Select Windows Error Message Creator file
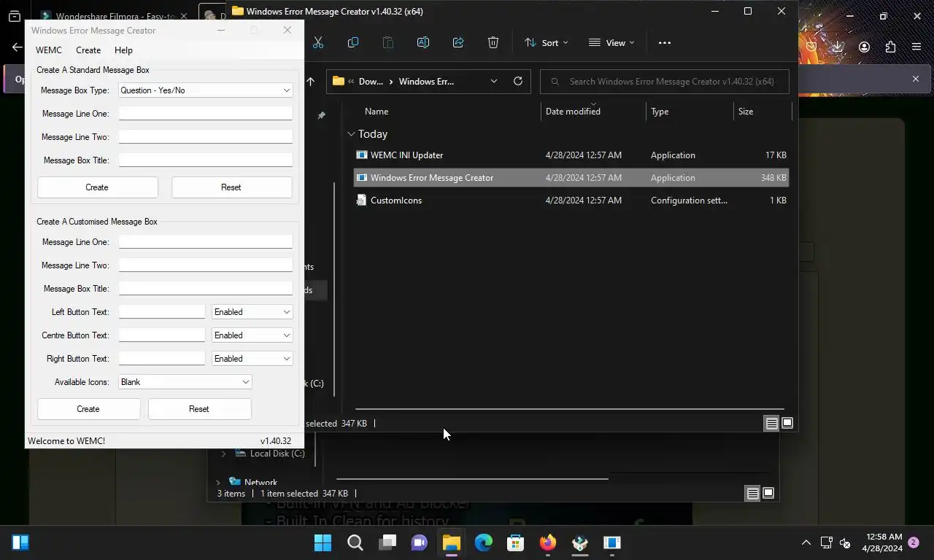Screen dimensions: 934x560 point(571,177)
